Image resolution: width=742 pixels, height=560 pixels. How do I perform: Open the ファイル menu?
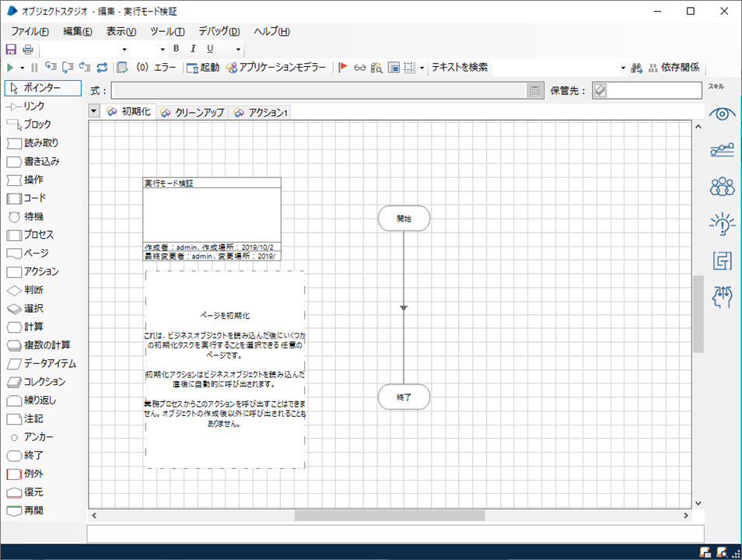(30, 31)
